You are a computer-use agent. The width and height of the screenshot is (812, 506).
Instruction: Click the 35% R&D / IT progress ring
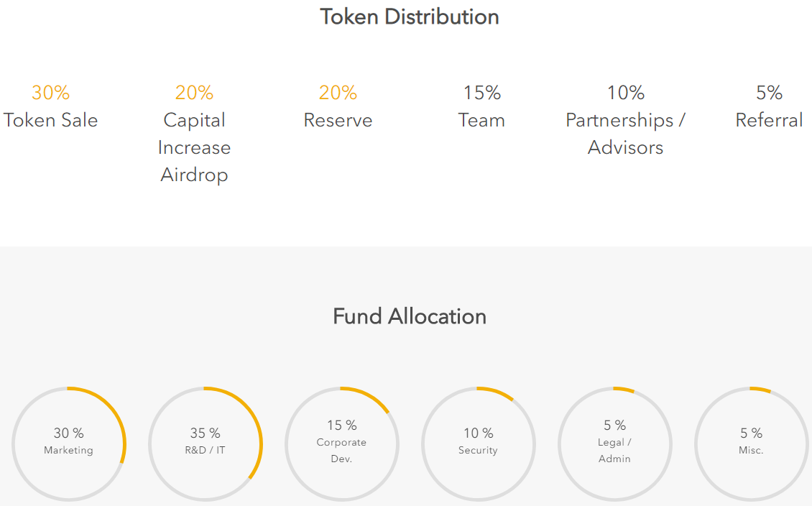[x=206, y=444]
